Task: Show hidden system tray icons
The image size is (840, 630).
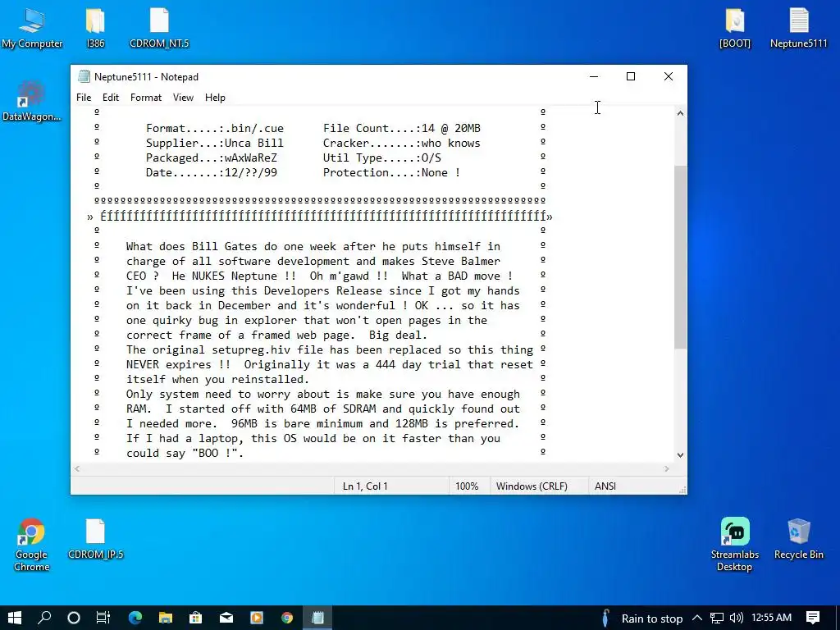Action: pyautogui.click(x=697, y=619)
